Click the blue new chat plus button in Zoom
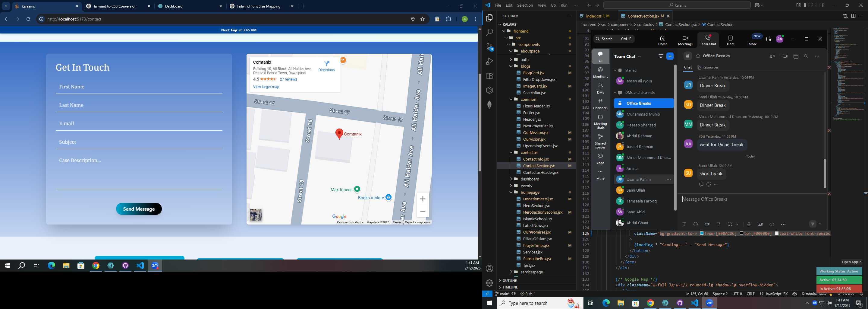The height and width of the screenshot is (309, 868). click(670, 56)
